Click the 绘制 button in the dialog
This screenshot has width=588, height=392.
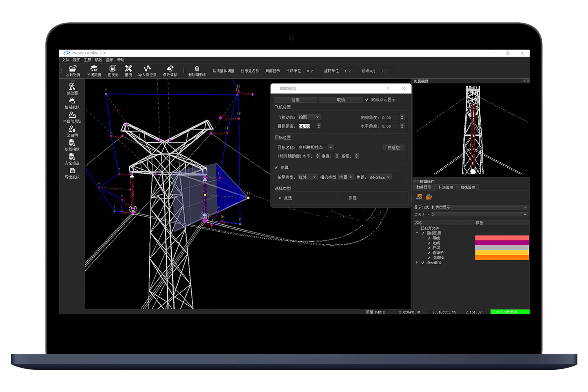point(295,100)
